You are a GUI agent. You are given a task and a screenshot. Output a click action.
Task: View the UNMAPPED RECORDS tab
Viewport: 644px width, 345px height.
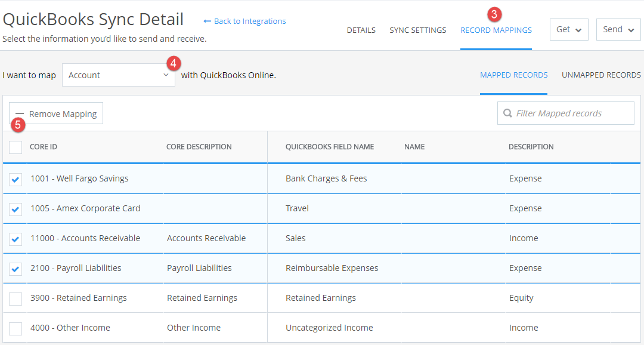pyautogui.click(x=601, y=75)
